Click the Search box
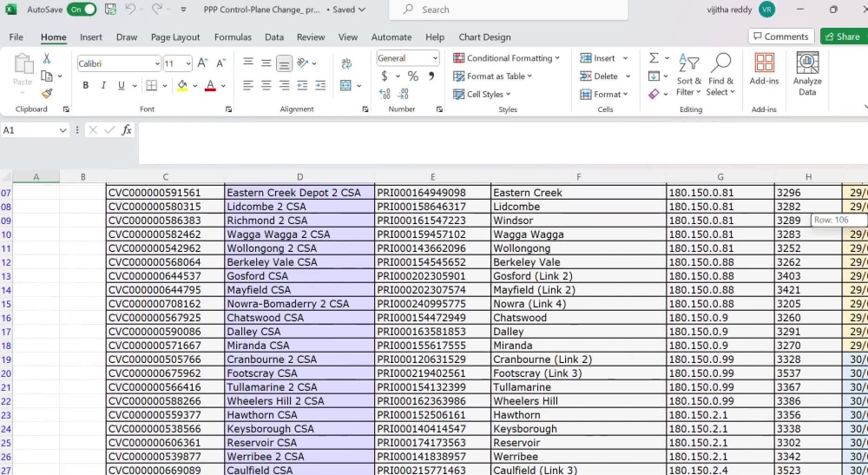This screenshot has height=475, width=868. click(508, 10)
